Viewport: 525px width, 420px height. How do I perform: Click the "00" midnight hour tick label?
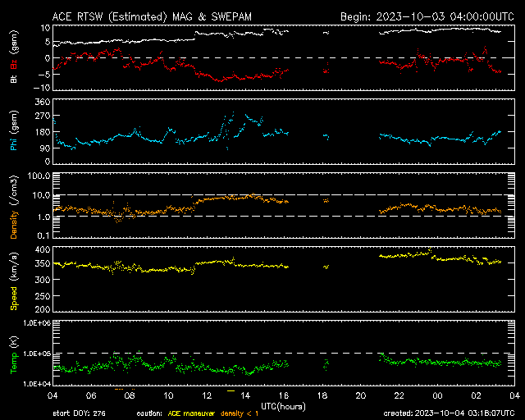click(437, 395)
